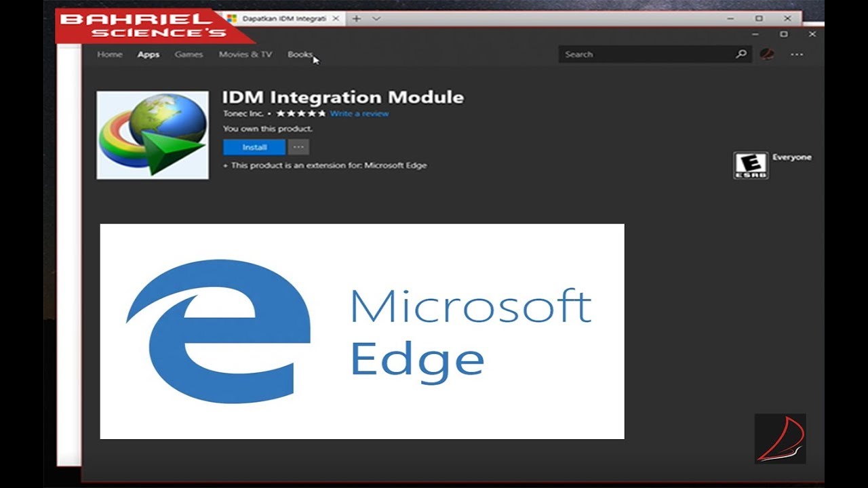The height and width of the screenshot is (488, 868).
Task: Click the IDM Integration Module app logo
Action: (x=153, y=136)
